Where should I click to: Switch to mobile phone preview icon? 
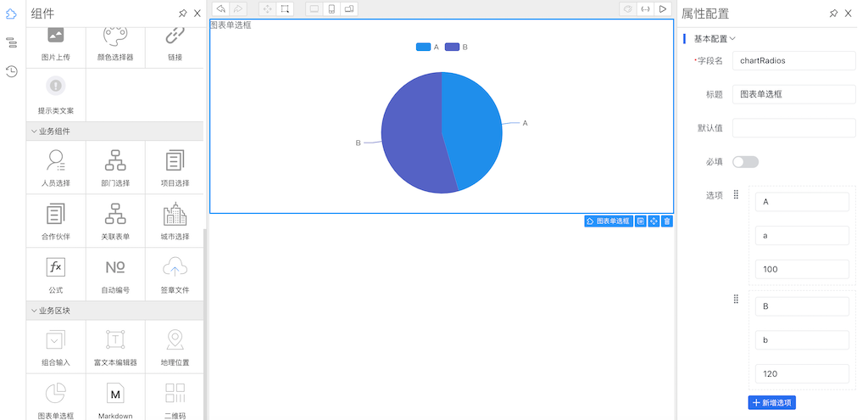click(331, 9)
